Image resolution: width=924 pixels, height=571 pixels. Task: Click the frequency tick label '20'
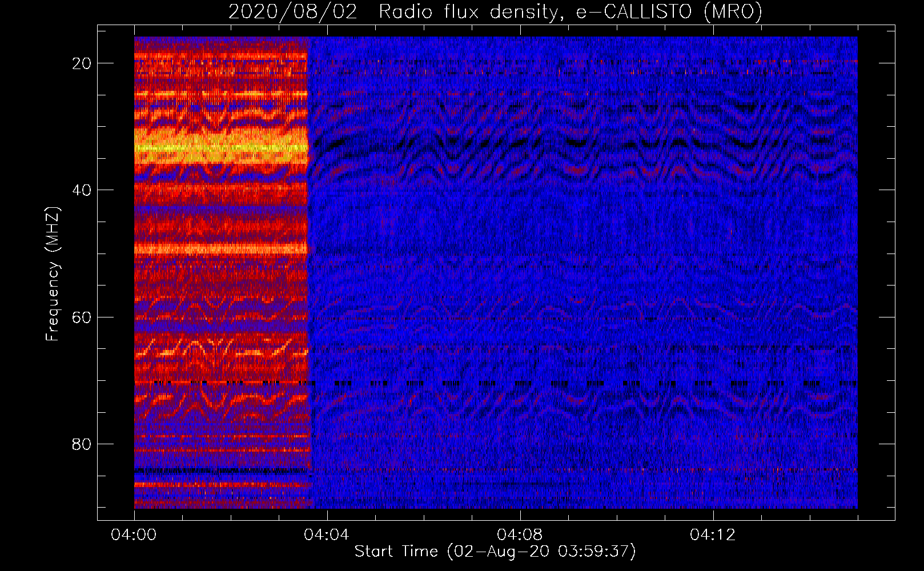[82, 63]
